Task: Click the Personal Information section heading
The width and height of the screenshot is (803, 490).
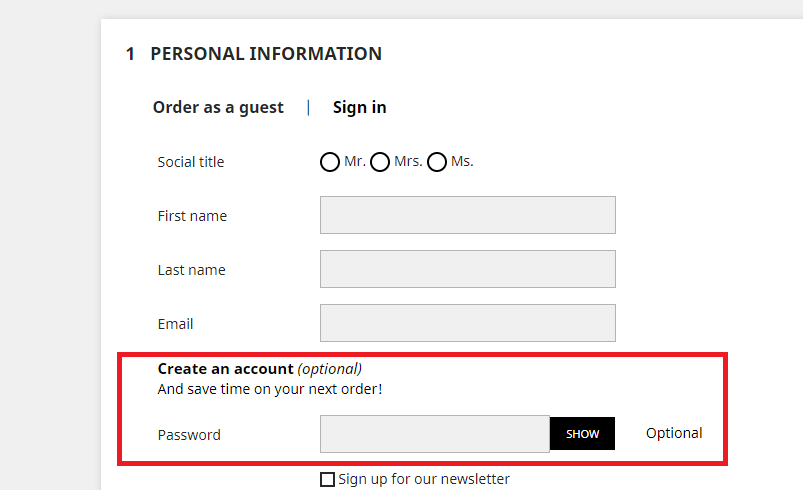Action: coord(265,54)
